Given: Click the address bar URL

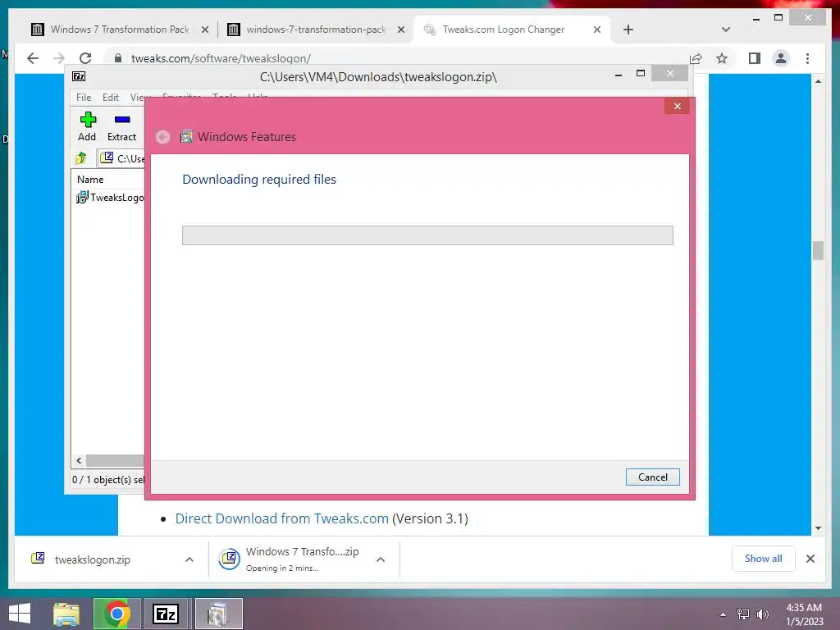Looking at the screenshot, I should pos(221,58).
